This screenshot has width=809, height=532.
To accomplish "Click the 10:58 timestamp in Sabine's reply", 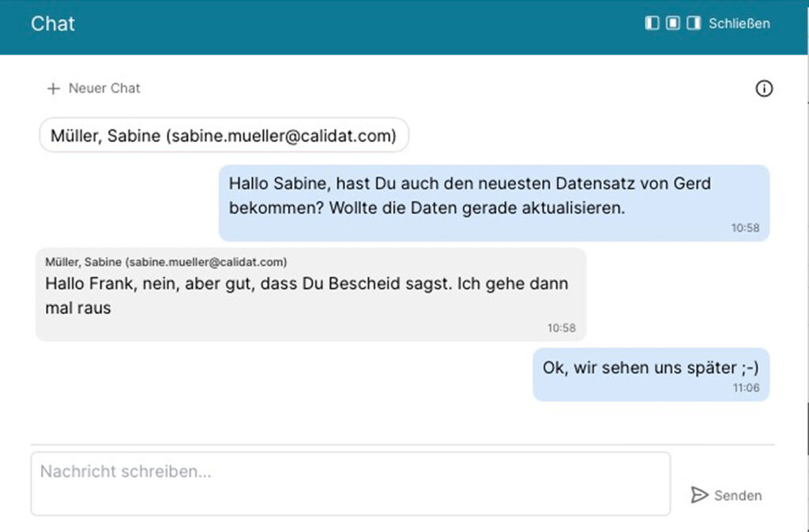I will click(x=562, y=328).
